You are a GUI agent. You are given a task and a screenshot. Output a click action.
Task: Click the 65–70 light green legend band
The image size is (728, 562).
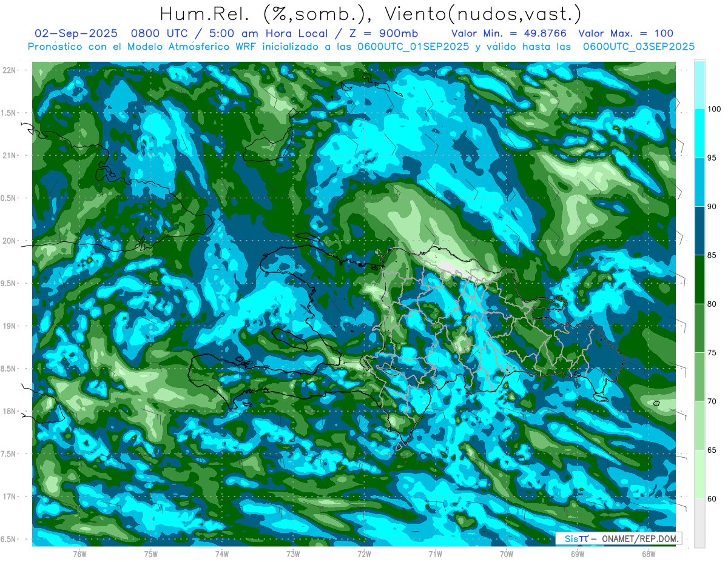coord(699,426)
